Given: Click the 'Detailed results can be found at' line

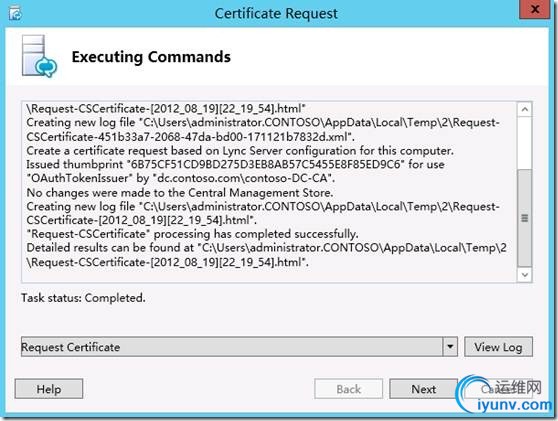Looking at the screenshot, I should pos(267,248).
